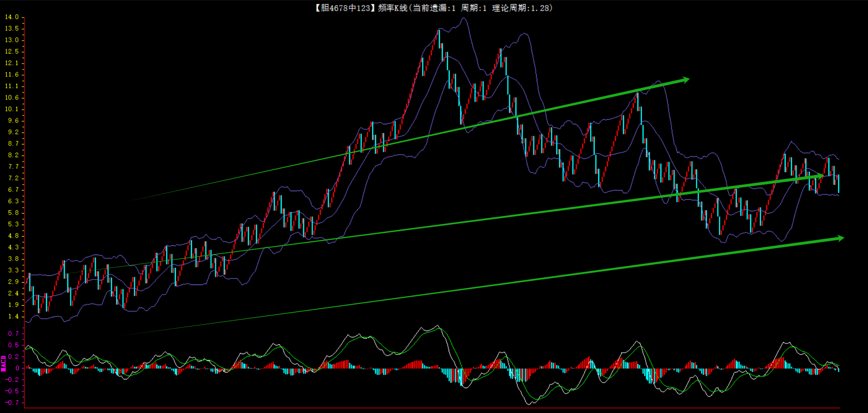Screen dimensions: 868x413
Task: Click the vertical magenta MACD label
Action: click(x=4, y=363)
